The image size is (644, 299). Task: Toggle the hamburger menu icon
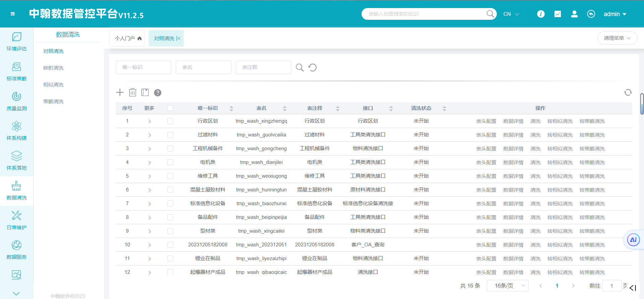pyautogui.click(x=12, y=14)
